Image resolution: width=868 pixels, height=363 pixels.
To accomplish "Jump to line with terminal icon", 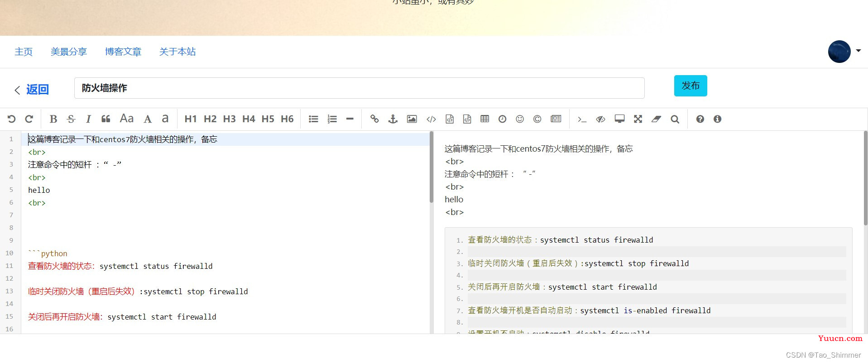I will point(582,119).
